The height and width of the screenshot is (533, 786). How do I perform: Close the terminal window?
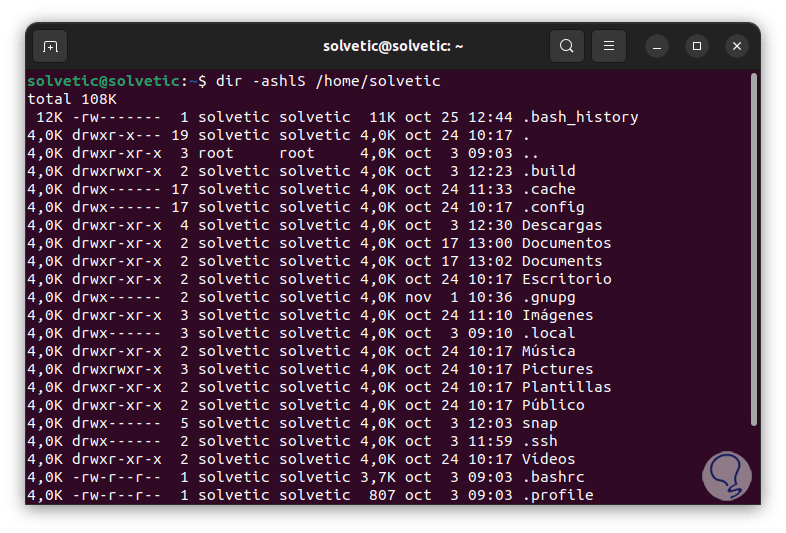737,46
